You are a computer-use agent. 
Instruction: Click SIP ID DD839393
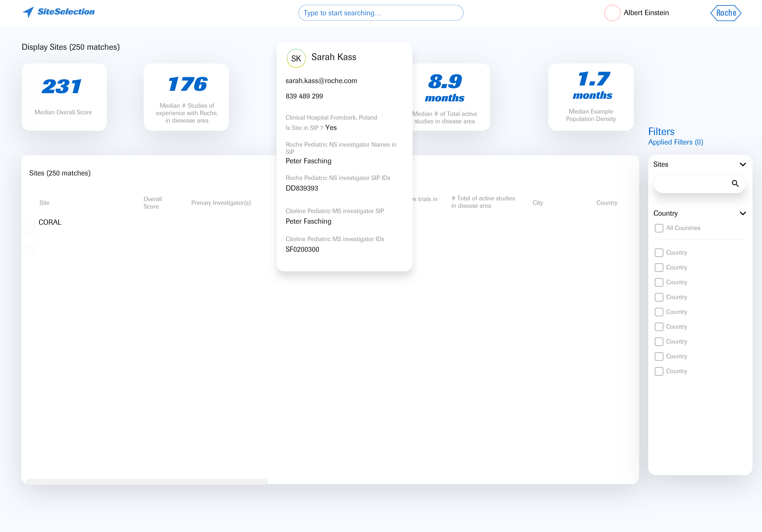tap(302, 188)
